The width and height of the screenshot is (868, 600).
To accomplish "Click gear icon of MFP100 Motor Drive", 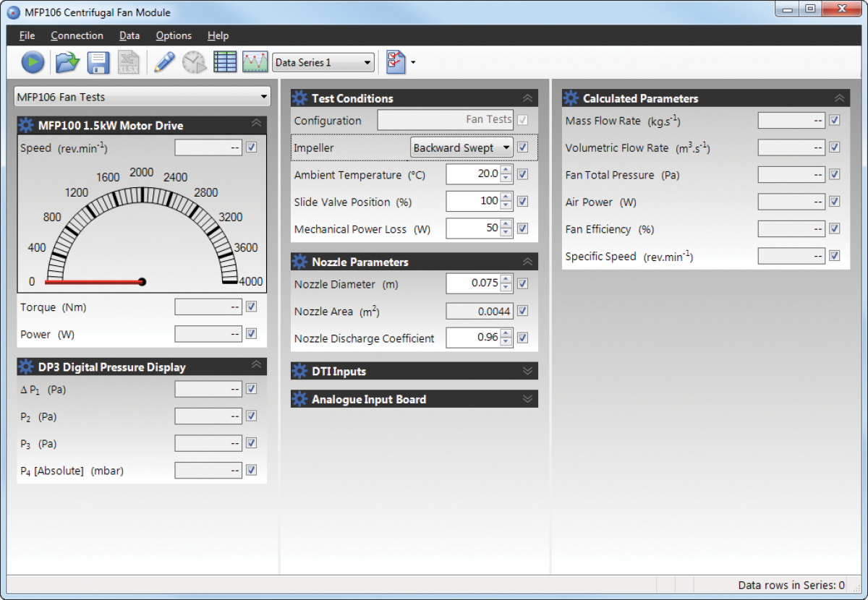I will [26, 125].
